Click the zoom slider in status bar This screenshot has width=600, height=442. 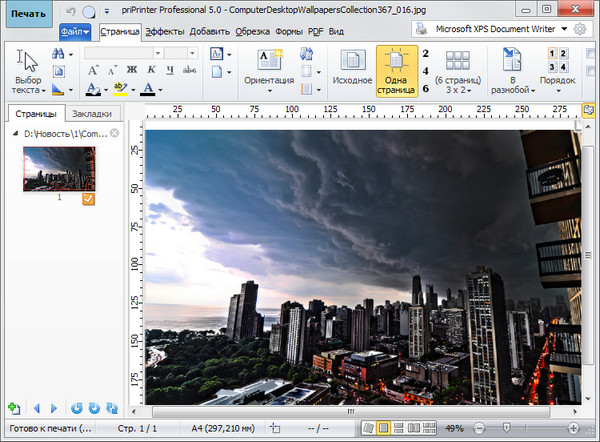(508, 428)
